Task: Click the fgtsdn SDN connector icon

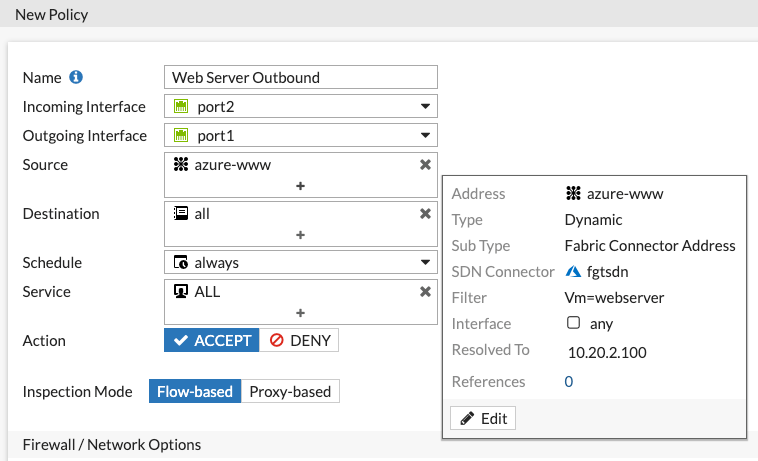Action: tap(574, 272)
